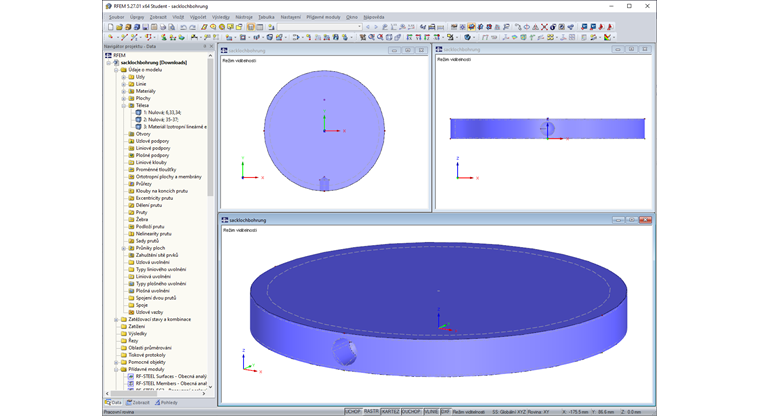Click the Undo arrow icon

(x=183, y=27)
